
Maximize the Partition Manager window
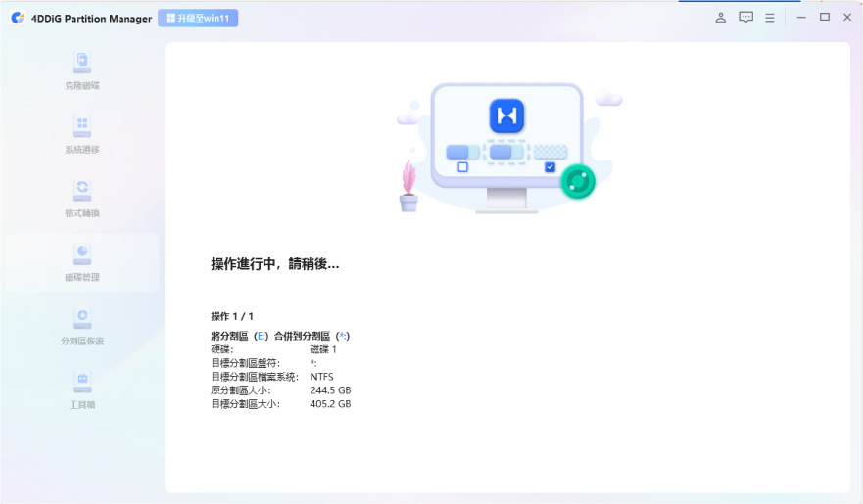825,17
